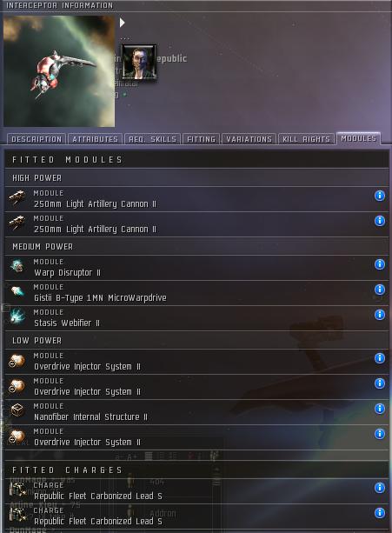This screenshot has width=392, height=533.
Task: Click the Gistii MicroWarpdrive module icon
Action: coord(17,291)
